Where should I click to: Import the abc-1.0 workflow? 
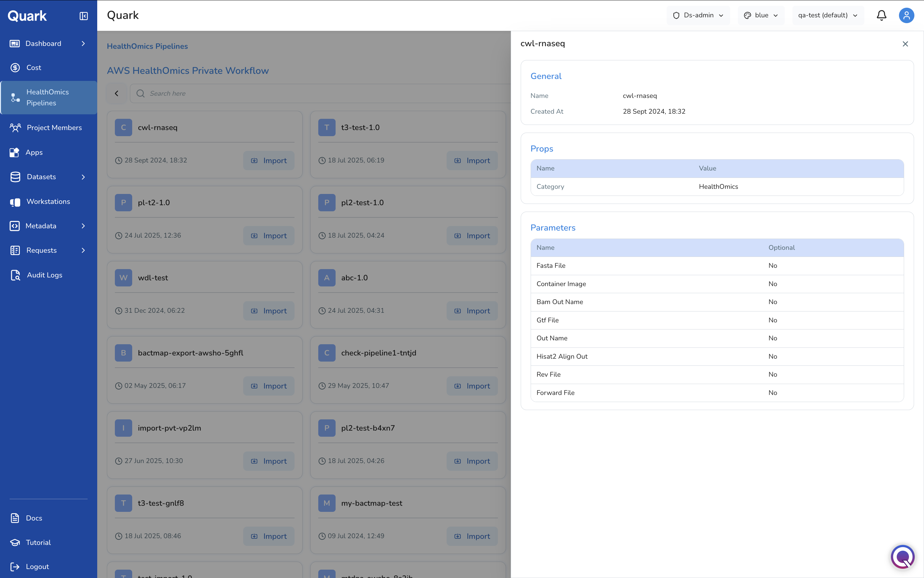[x=472, y=311]
